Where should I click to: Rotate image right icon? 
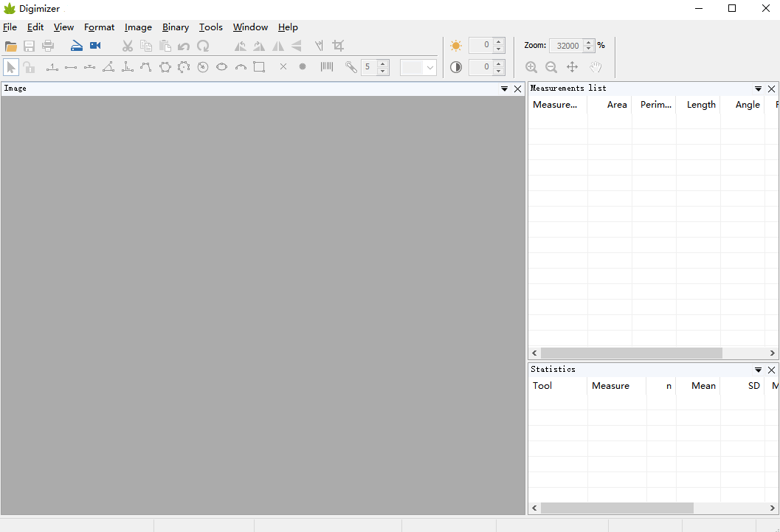tap(259, 46)
